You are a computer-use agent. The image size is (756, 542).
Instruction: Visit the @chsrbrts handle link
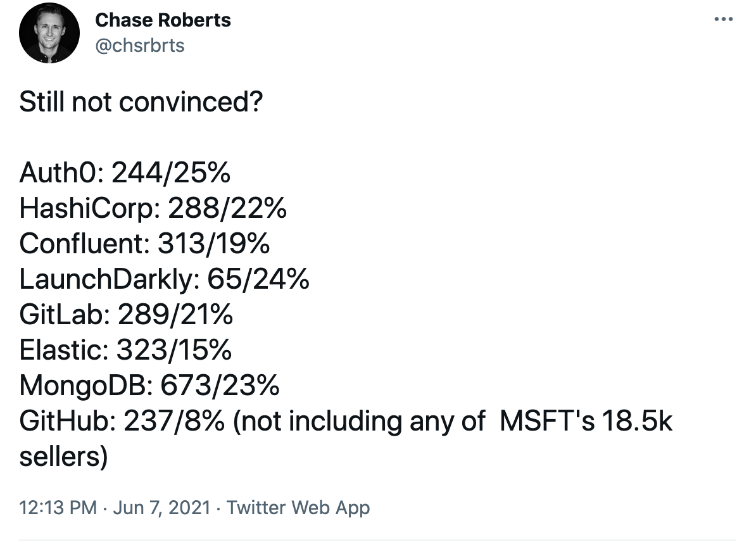pyautogui.click(x=140, y=46)
